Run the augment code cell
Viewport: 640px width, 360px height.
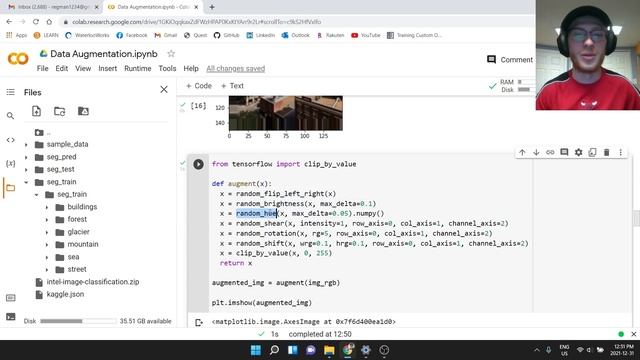[198, 164]
